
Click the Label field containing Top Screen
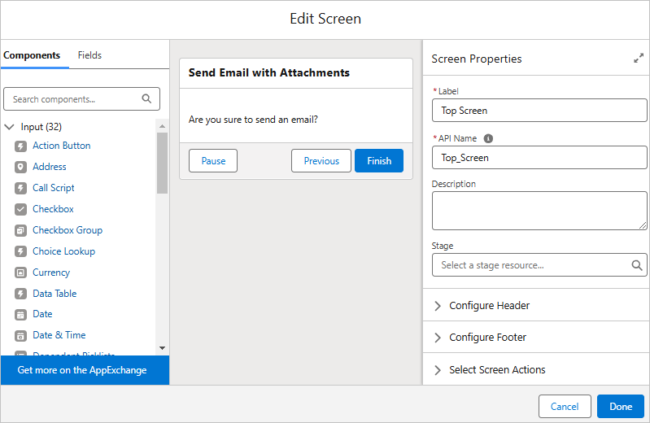coord(539,110)
